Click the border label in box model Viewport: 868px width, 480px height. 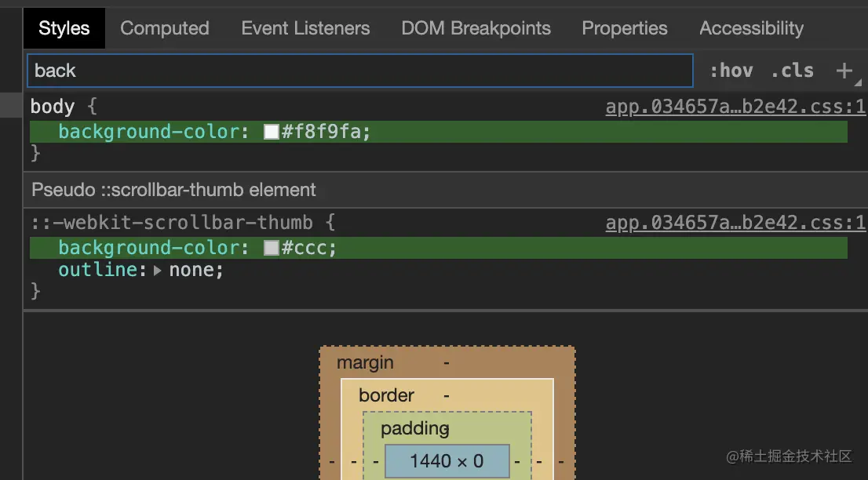coord(386,395)
